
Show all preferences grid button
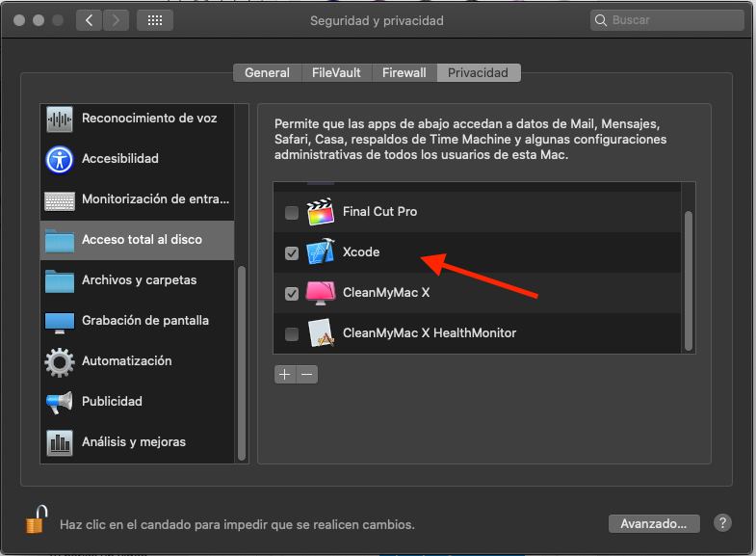point(155,20)
